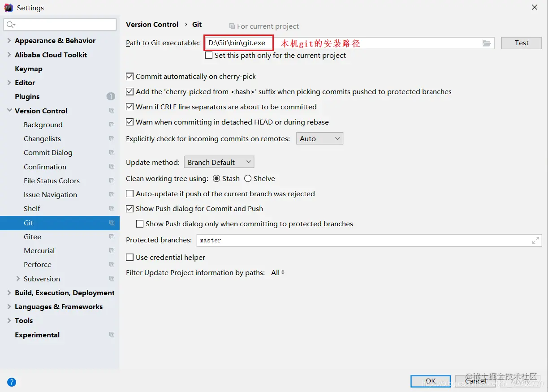
Task: Click the project-level icon beside Issue Navigation
Action: click(112, 194)
